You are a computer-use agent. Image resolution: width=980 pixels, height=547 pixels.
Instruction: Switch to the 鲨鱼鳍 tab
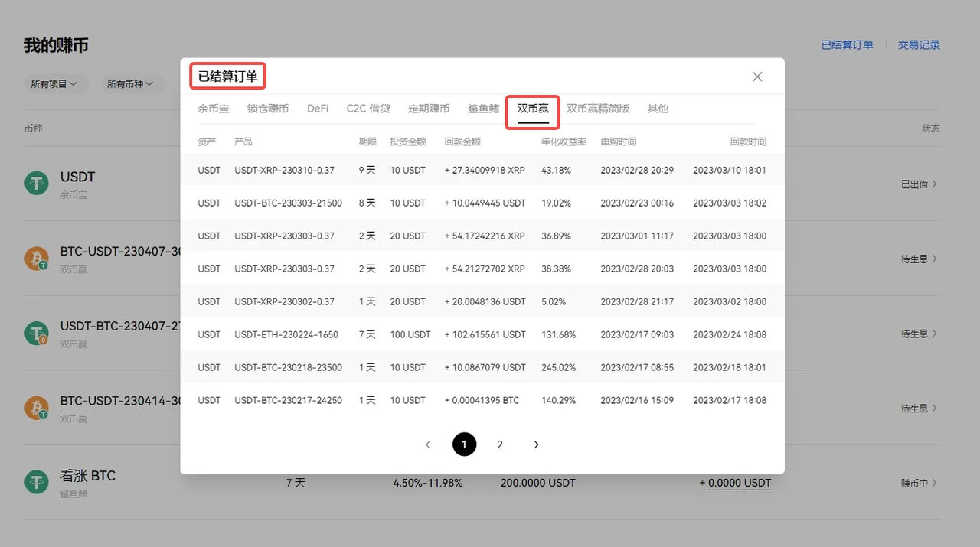(x=484, y=109)
